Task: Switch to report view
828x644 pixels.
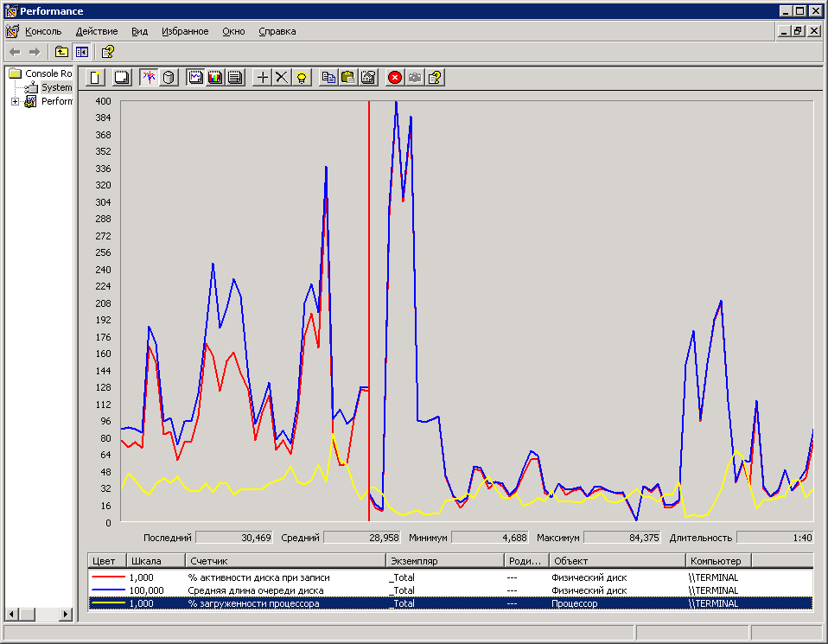Action: tap(234, 78)
